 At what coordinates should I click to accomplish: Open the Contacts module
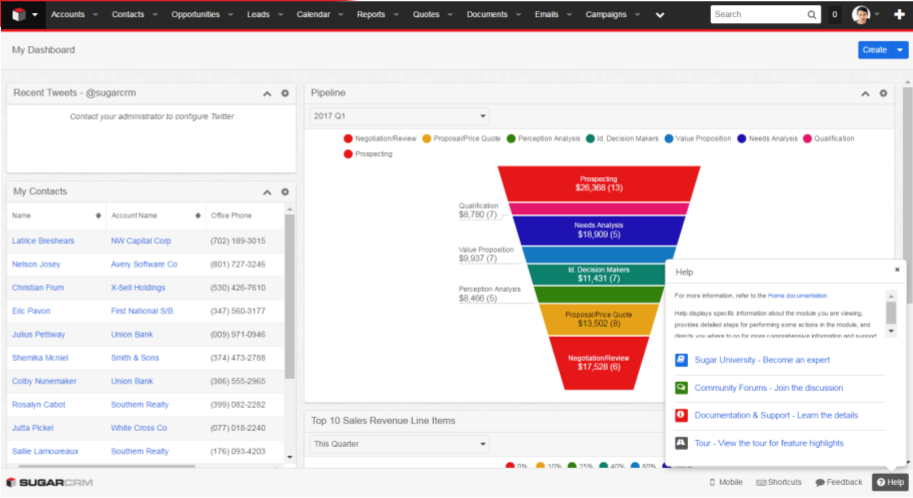[x=128, y=15]
